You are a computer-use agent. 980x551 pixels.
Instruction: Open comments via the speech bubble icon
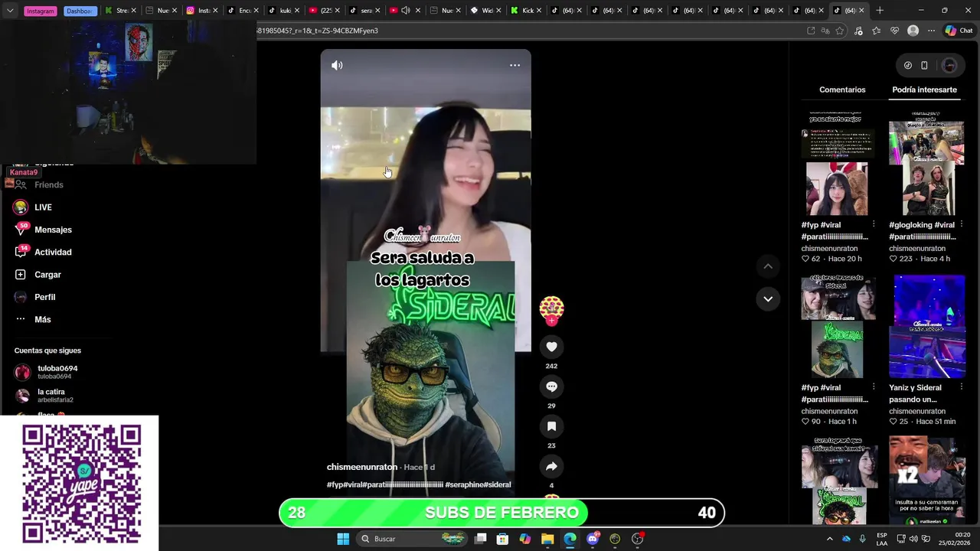tap(551, 386)
